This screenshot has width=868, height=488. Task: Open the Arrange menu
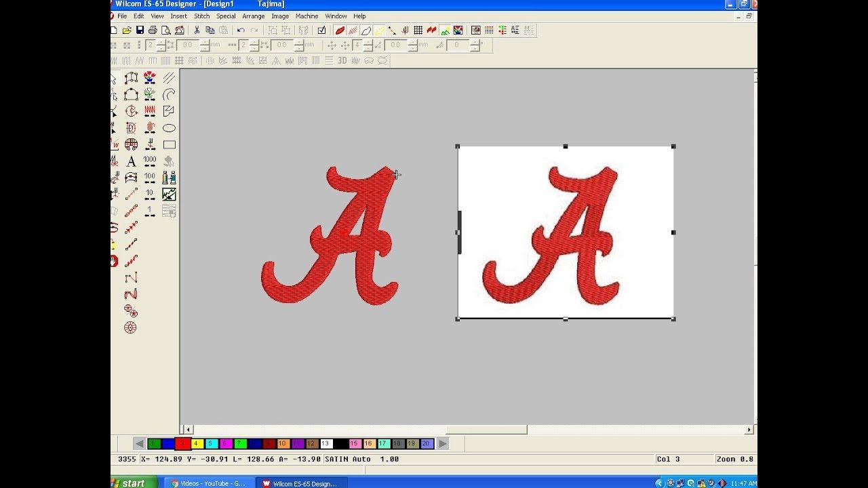[x=254, y=16]
